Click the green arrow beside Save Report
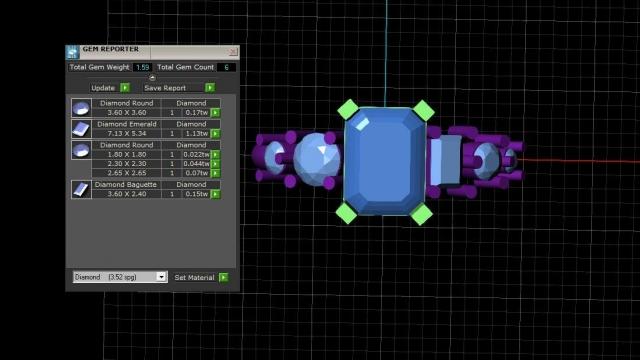This screenshot has height=360, width=640. (210, 88)
